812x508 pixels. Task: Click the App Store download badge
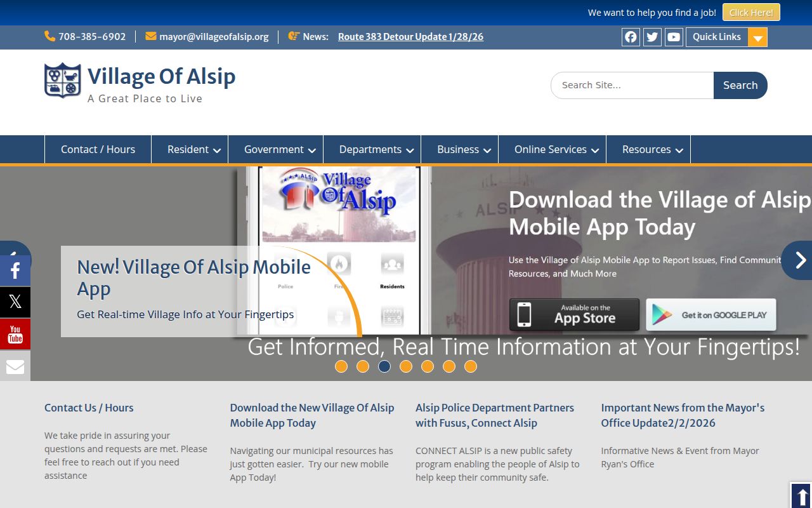point(574,315)
